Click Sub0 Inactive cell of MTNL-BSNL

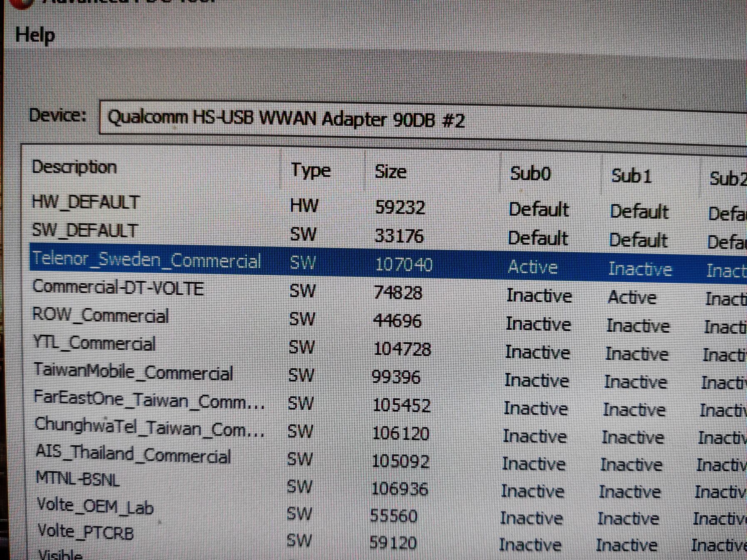(x=532, y=492)
